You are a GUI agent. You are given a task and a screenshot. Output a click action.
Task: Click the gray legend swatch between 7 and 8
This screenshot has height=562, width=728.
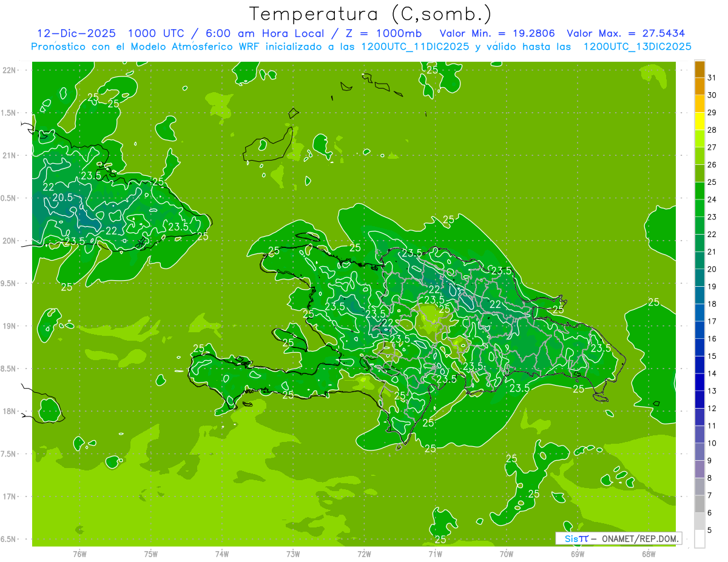(699, 486)
